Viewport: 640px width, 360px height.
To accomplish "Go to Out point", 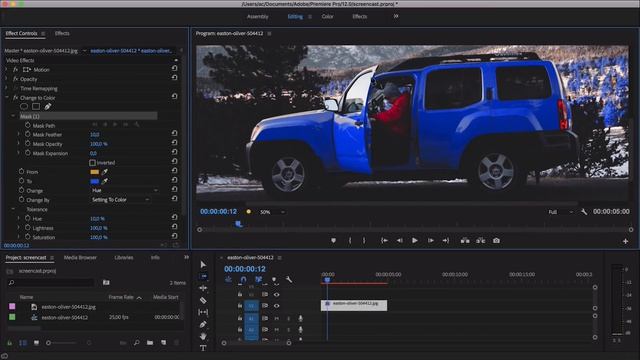I will pyautogui.click(x=446, y=241).
